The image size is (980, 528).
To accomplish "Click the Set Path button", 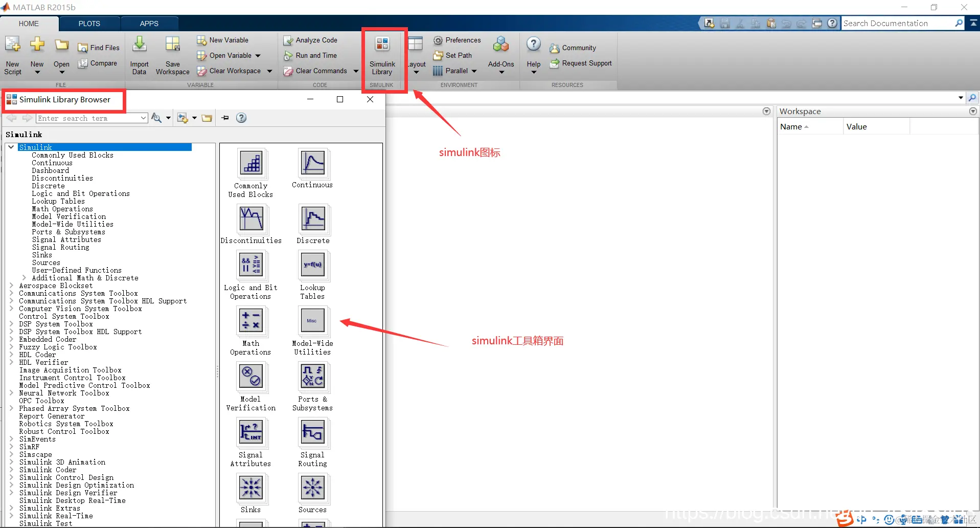I will pos(452,55).
